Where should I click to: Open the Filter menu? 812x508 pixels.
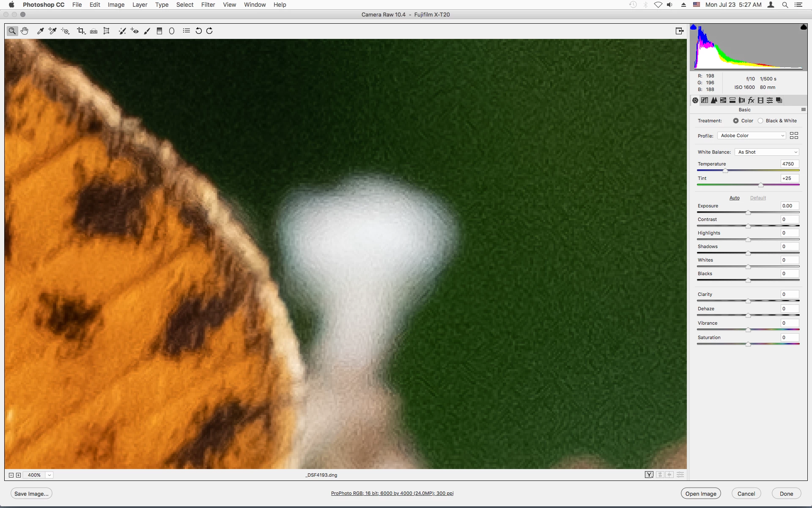(208, 5)
